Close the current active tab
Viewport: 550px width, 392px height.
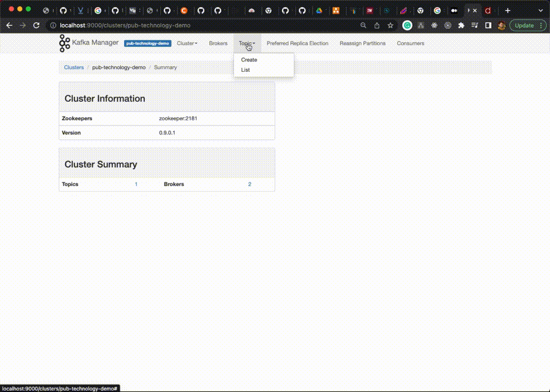(475, 10)
